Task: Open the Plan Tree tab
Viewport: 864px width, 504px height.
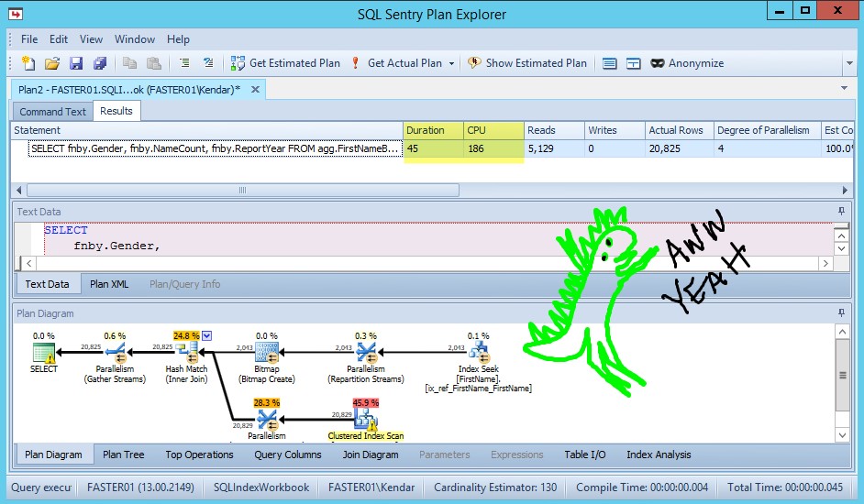Action: [124, 455]
